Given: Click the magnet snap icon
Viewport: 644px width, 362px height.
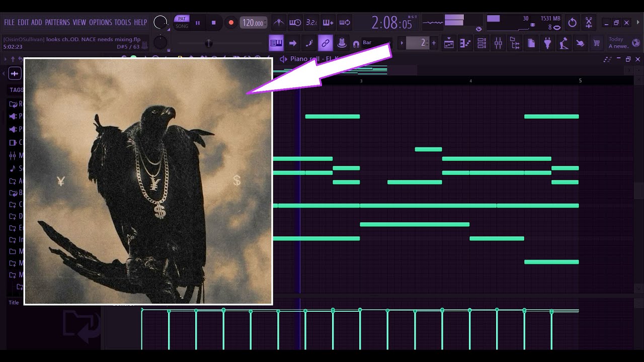Looking at the screenshot, I should pyautogui.click(x=356, y=44).
